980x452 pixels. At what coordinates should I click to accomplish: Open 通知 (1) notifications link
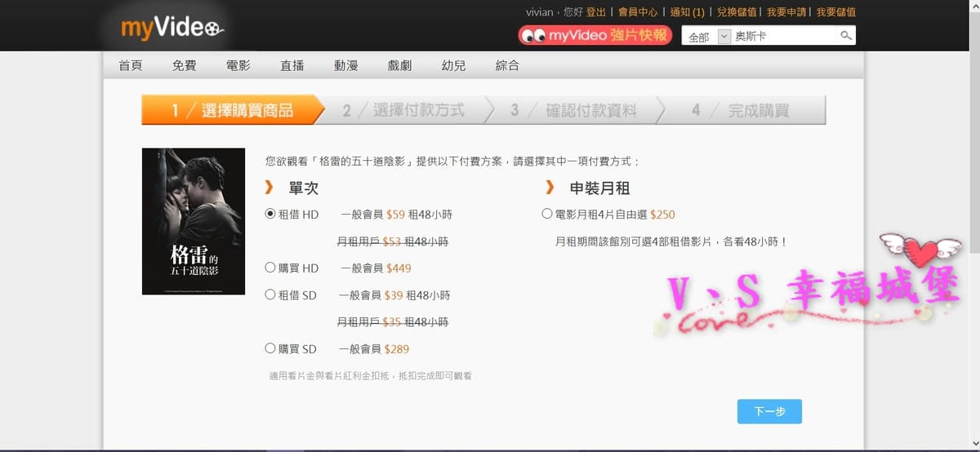pos(687,12)
